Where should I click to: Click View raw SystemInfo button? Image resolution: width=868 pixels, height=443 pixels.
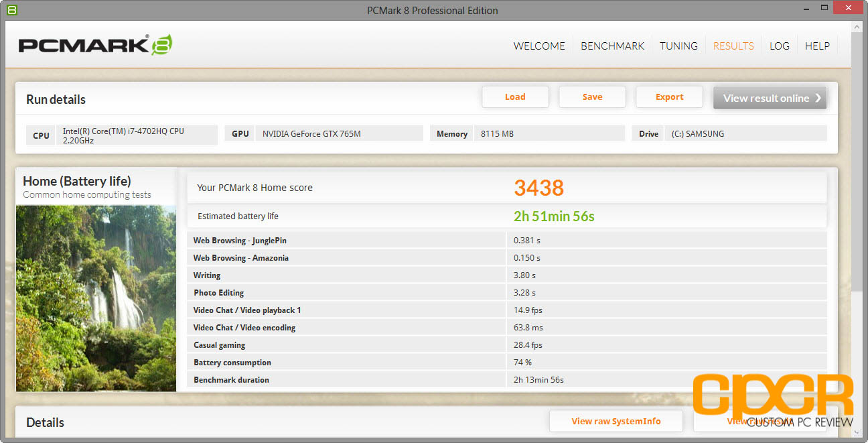[616, 422]
